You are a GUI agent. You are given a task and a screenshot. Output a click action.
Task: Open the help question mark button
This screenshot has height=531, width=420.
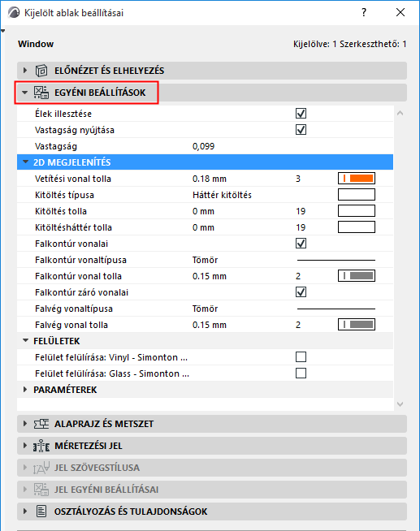[x=364, y=12]
